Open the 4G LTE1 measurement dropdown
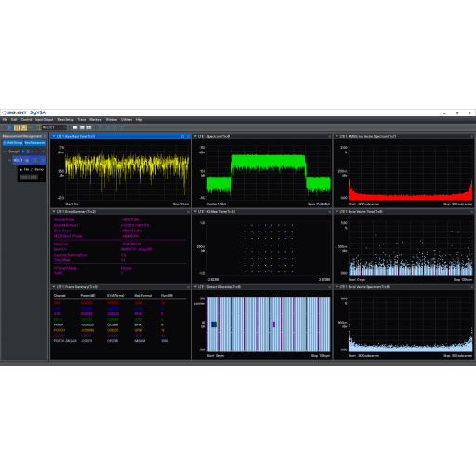 point(54,127)
